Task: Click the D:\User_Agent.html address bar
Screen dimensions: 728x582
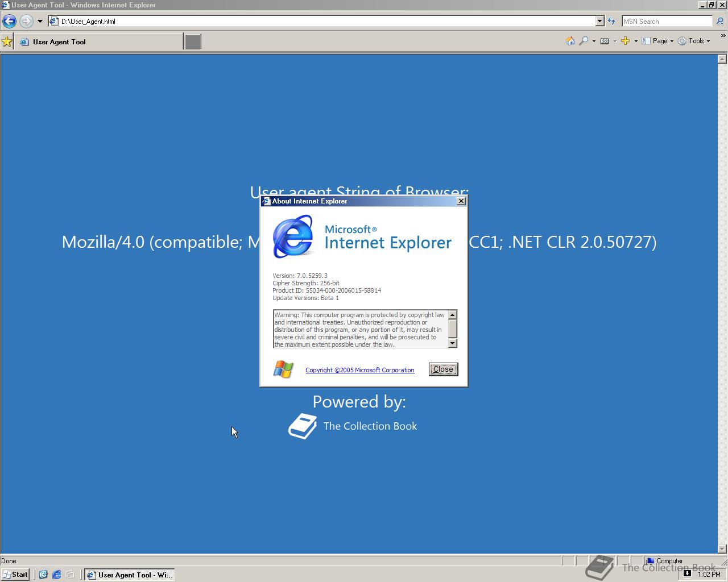Action: pyautogui.click(x=326, y=22)
